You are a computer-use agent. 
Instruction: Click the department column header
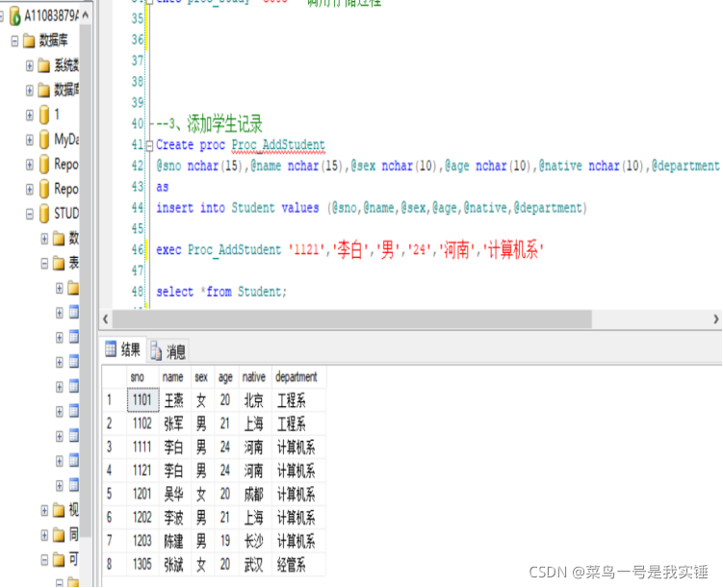pos(298,377)
